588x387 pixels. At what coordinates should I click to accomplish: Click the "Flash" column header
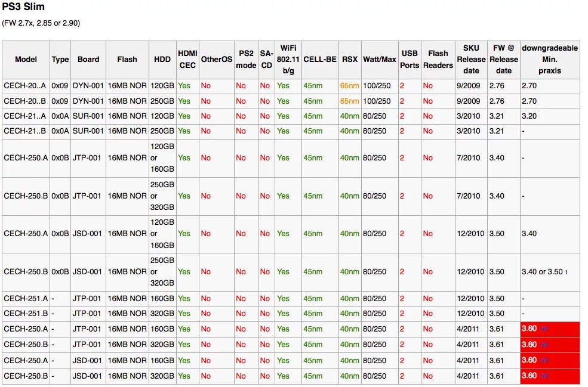pos(127,59)
